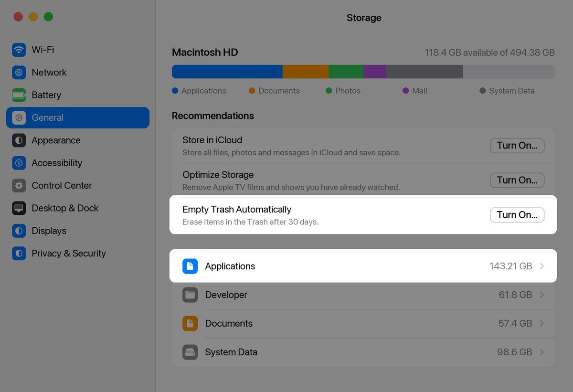Image resolution: width=573 pixels, height=392 pixels.
Task: Turn on Empty Trash Automatically
Action: pos(517,215)
